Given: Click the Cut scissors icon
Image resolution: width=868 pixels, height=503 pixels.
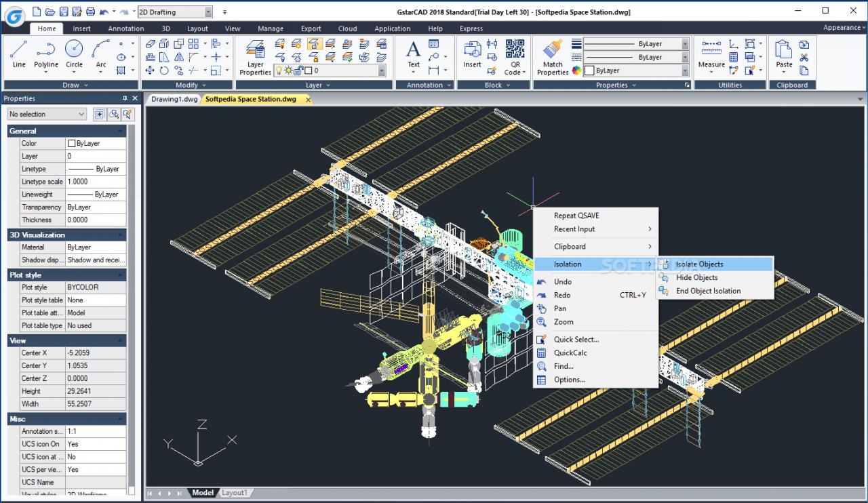Looking at the screenshot, I should click(x=804, y=58).
